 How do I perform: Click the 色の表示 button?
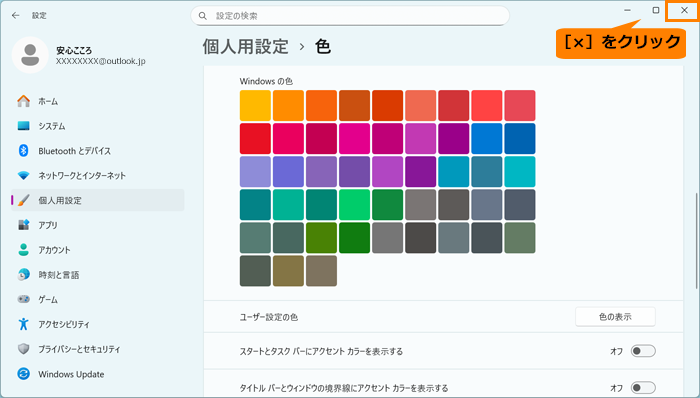(615, 317)
